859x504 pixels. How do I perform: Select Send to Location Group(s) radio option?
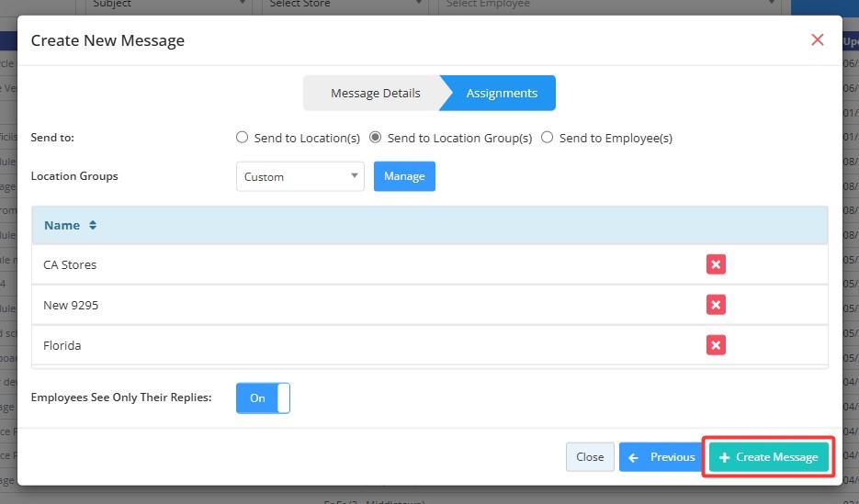coord(375,138)
